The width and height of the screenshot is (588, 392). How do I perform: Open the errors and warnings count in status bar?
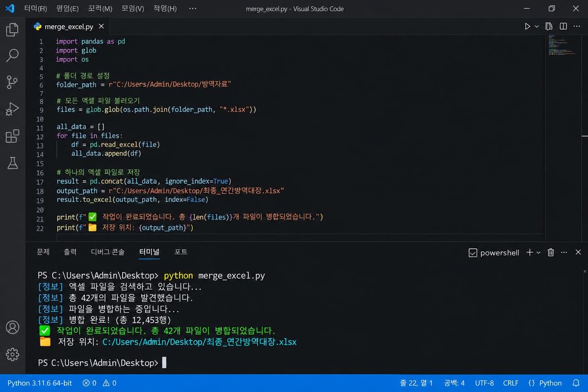tap(99, 383)
